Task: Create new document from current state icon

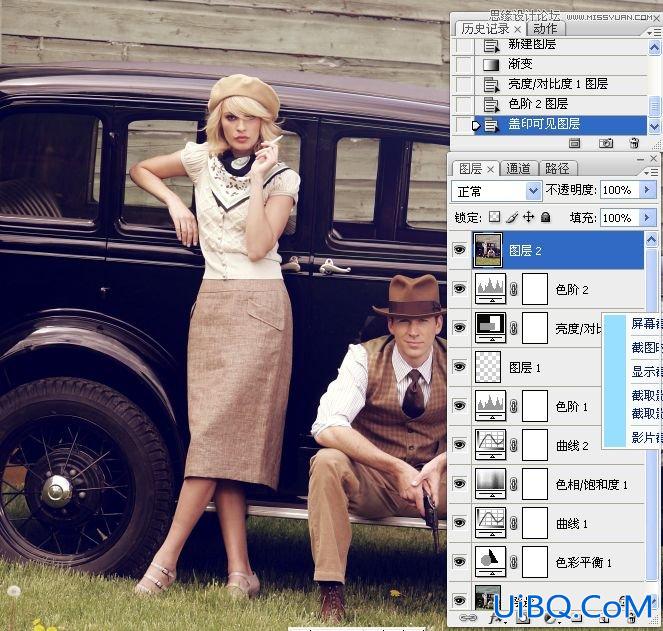Action: 574,143
